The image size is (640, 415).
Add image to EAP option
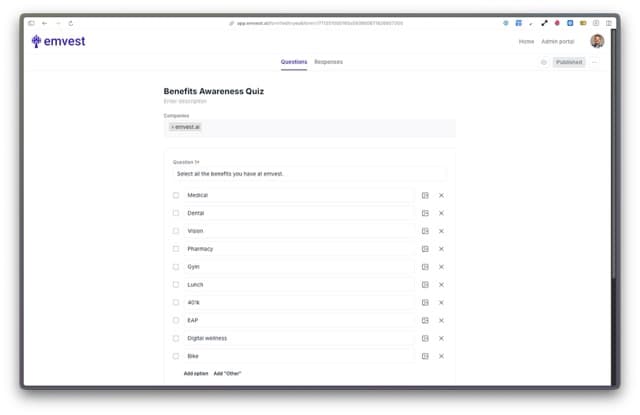(x=425, y=320)
